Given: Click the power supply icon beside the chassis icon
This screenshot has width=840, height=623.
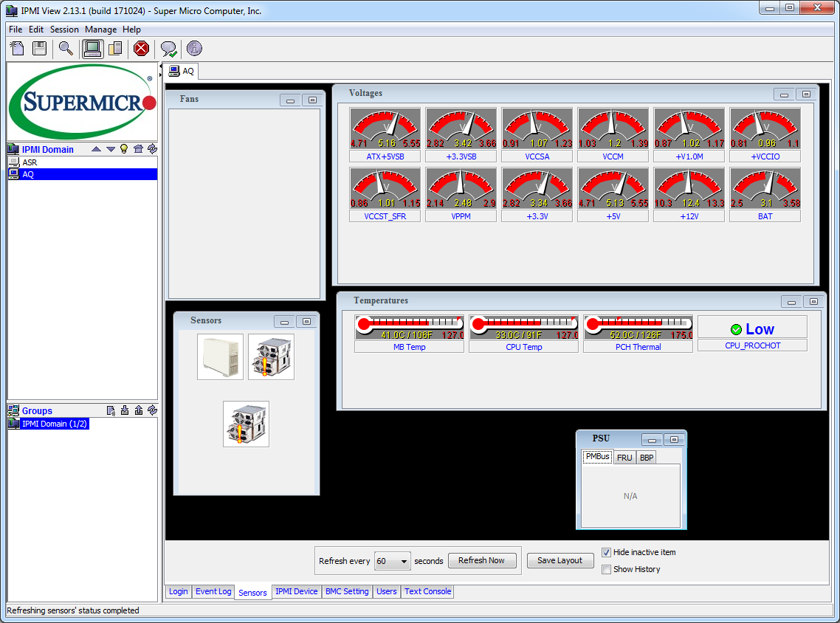Looking at the screenshot, I should [272, 357].
